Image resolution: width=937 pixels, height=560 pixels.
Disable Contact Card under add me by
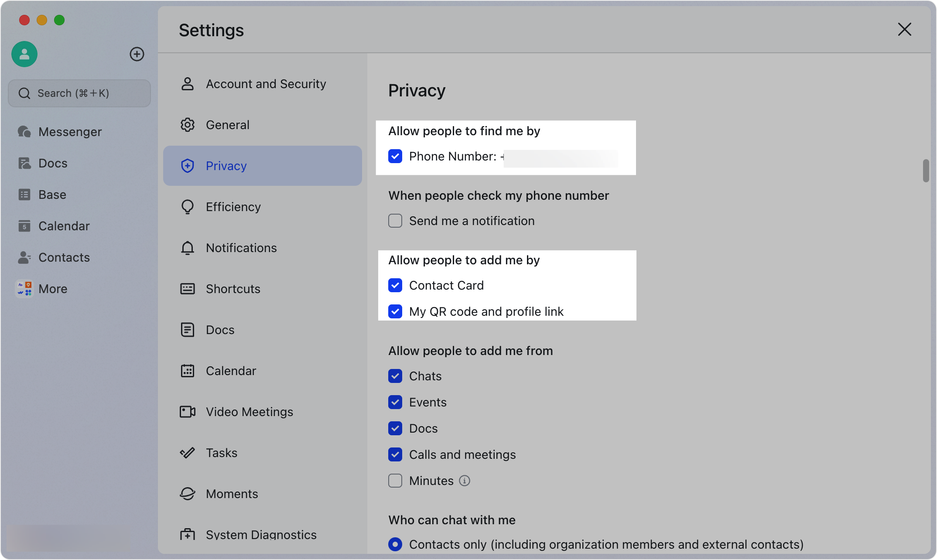395,285
